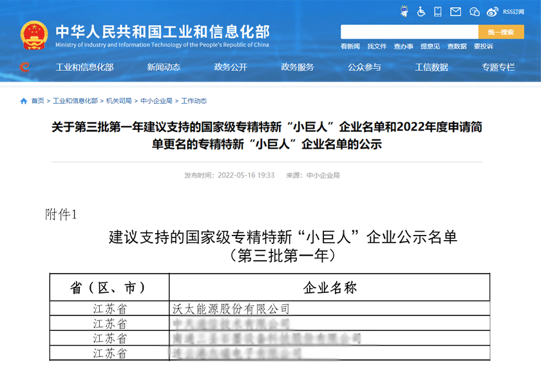Screen dimensions: 541x392
Task: Go to 公众参与 in navigation bar
Action: 365,67
